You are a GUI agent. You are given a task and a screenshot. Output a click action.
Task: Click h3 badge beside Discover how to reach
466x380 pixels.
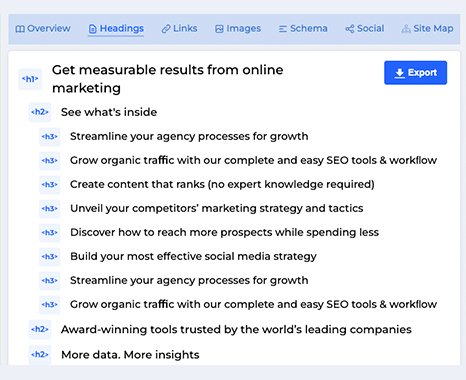pos(49,233)
